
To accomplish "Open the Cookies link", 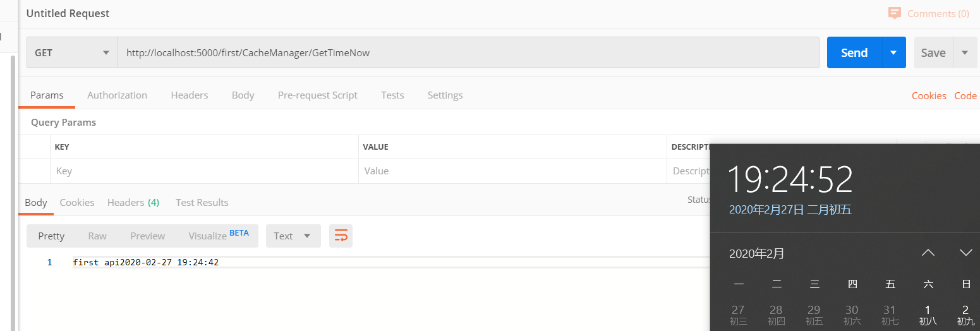I will click(x=929, y=96).
